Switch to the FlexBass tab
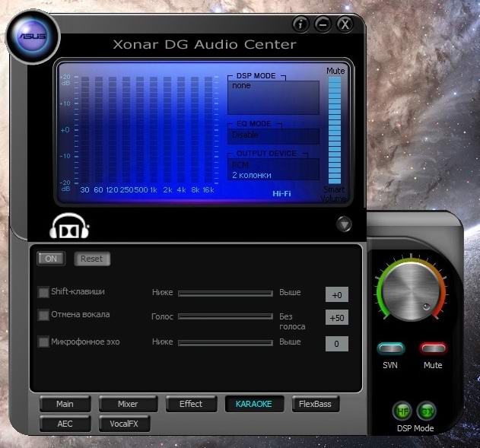The height and width of the screenshot is (448, 480). pos(315,404)
